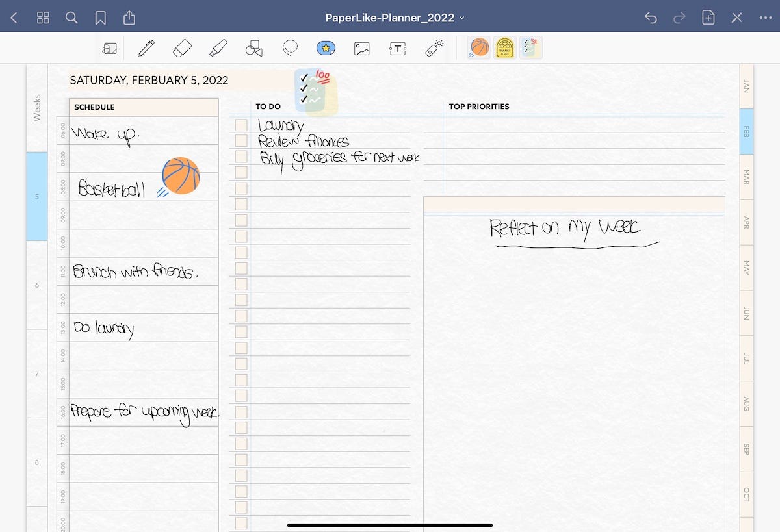The width and height of the screenshot is (780, 532).
Task: Select the Text tool
Action: (x=398, y=47)
